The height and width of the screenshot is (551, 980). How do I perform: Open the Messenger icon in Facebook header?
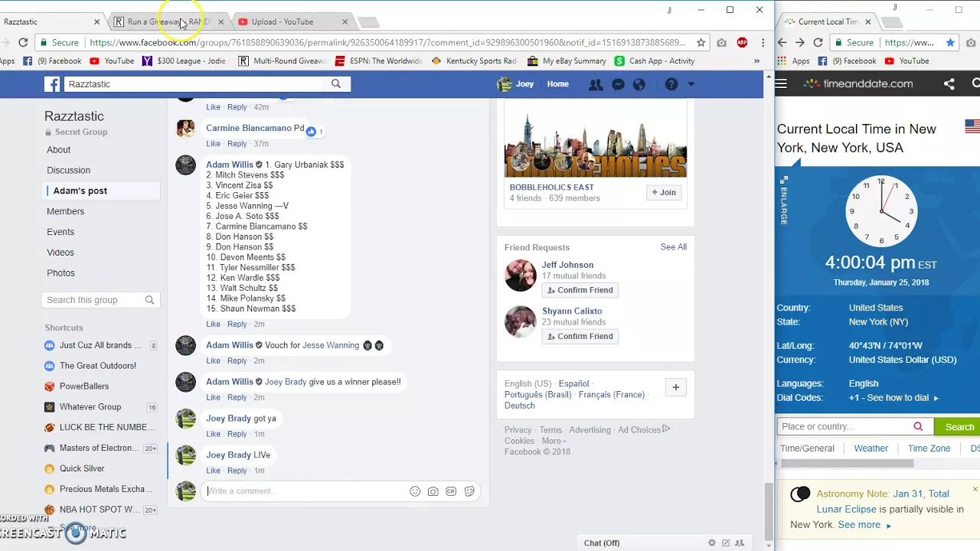618,84
